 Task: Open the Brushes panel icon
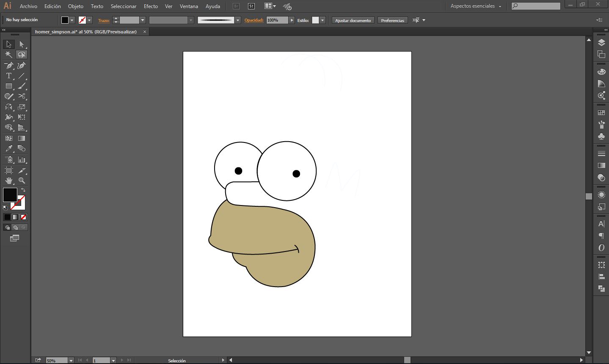tap(601, 125)
